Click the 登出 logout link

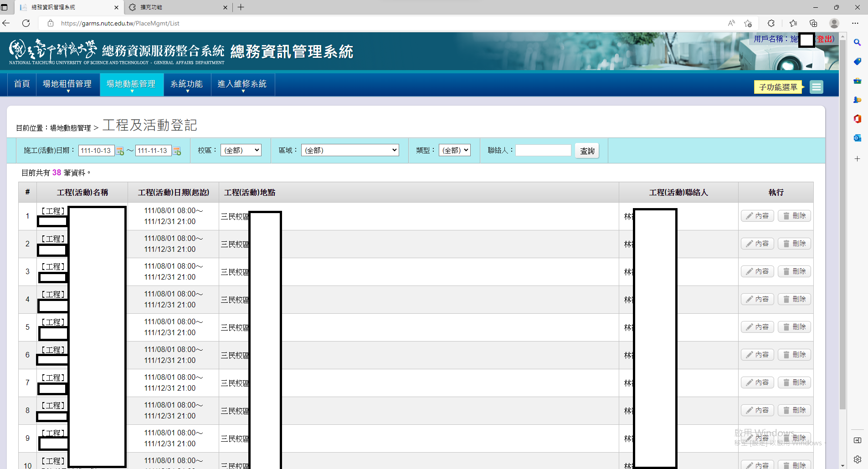825,39
